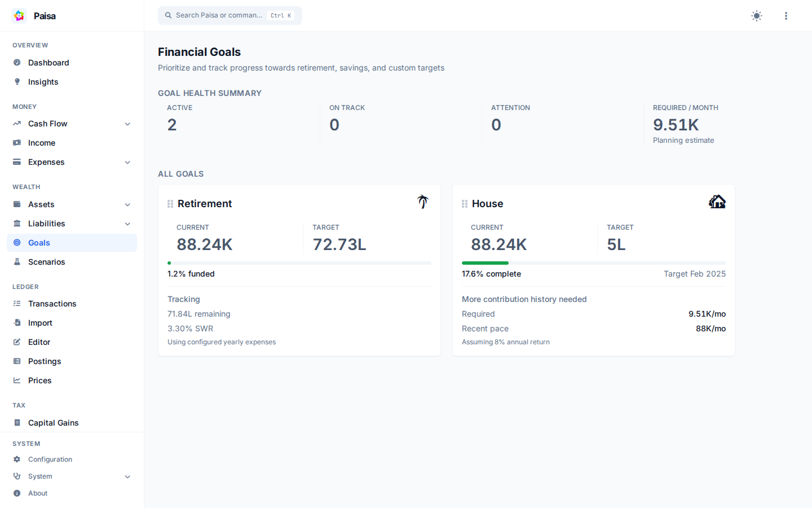Open the Goals page in sidebar

point(72,243)
